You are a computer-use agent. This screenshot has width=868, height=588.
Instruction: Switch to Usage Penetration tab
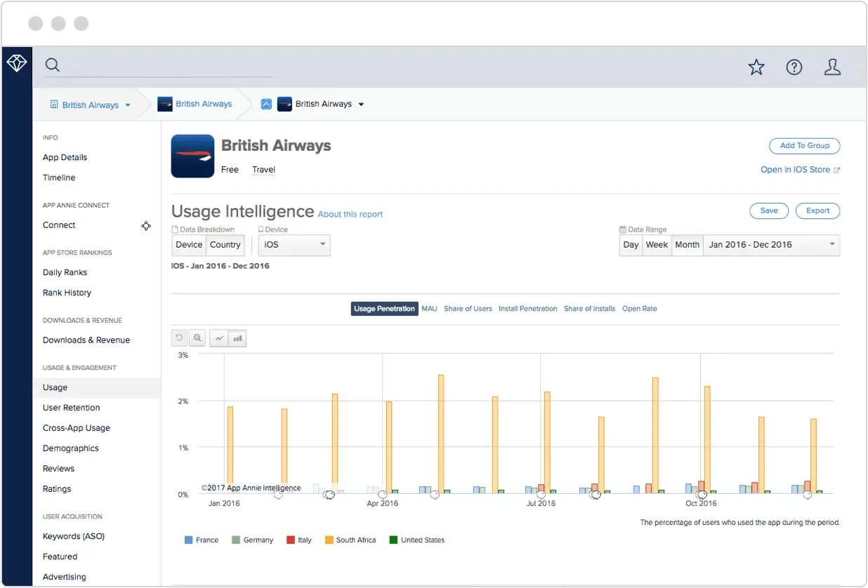tap(385, 309)
